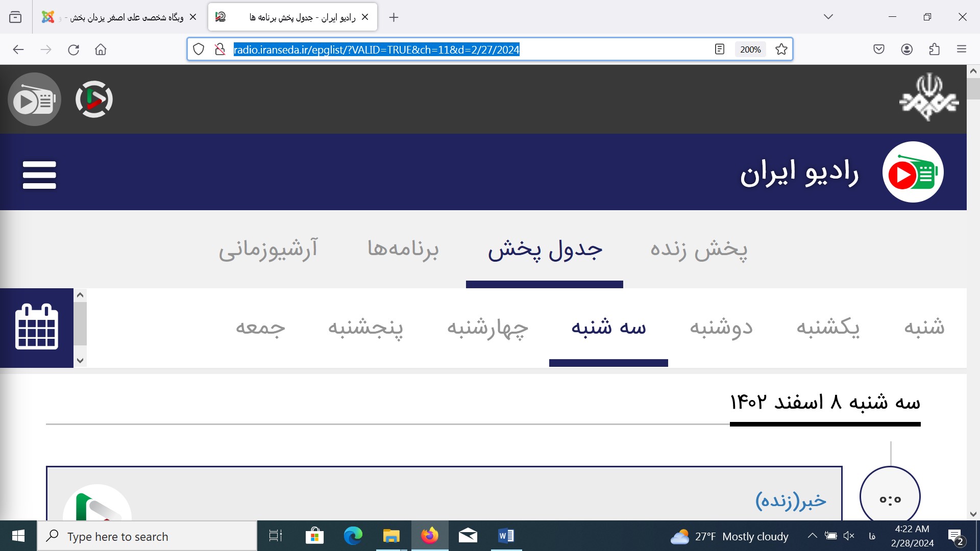The width and height of the screenshot is (980, 551).
Task: Click the Radio Iran round logo
Action: (913, 172)
